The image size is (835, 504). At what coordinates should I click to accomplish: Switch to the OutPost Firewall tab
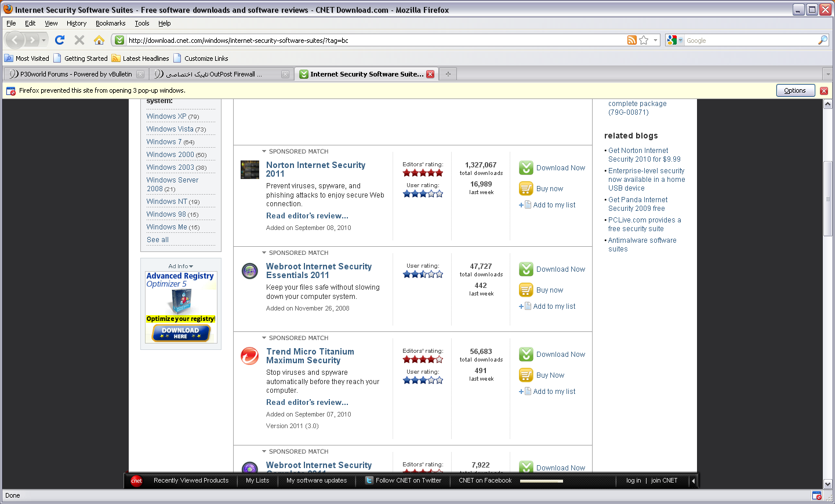(220, 74)
